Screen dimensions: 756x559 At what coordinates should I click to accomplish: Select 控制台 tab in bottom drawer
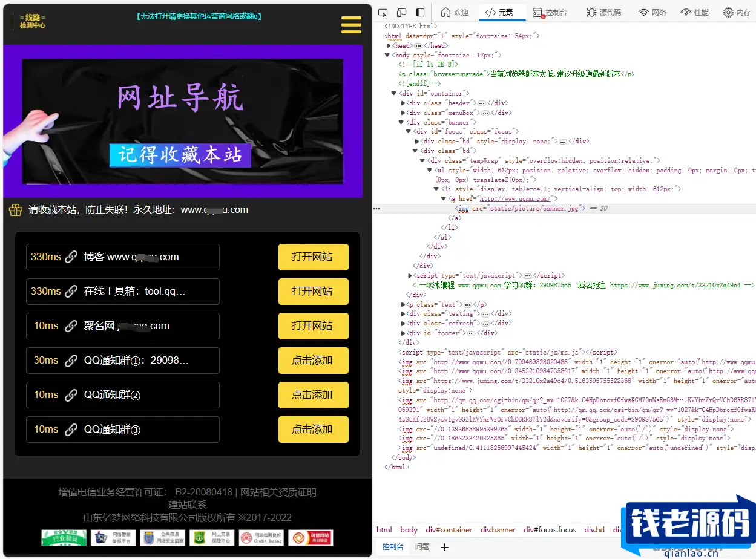click(392, 547)
